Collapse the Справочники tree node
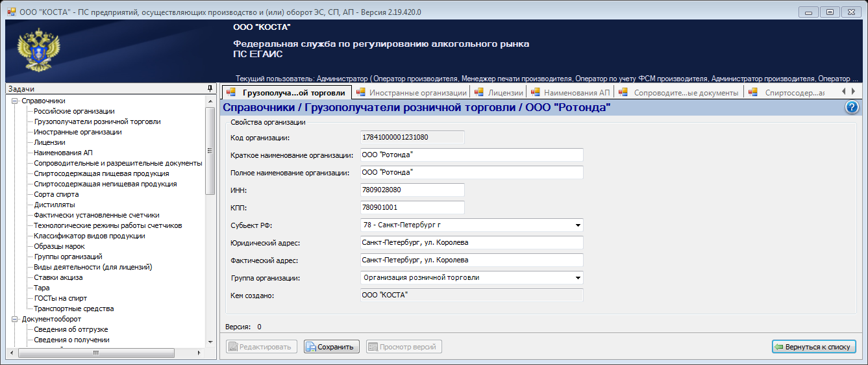Image resolution: width=868 pixels, height=365 pixels. (x=14, y=101)
